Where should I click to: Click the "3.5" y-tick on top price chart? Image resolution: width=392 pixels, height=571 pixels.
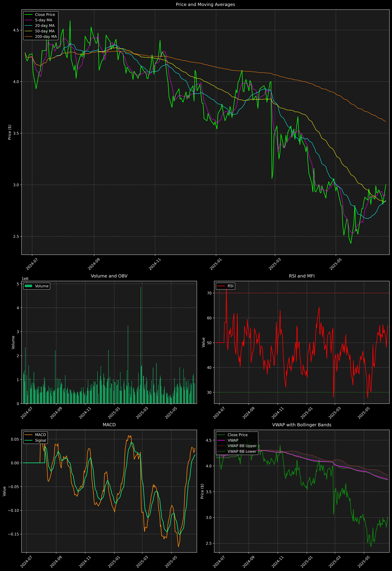pos(16,133)
